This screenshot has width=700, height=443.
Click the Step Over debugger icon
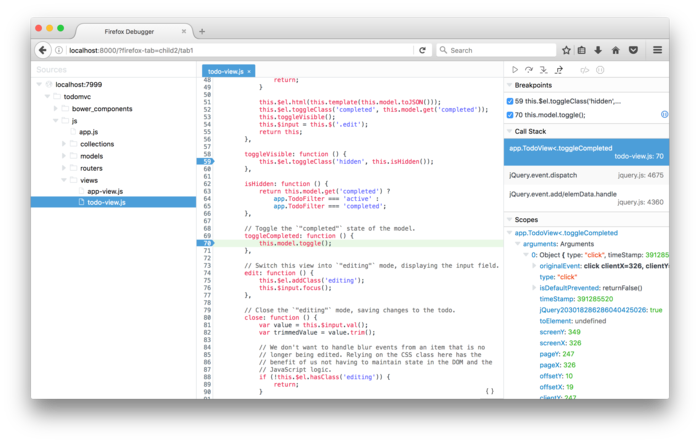[529, 70]
